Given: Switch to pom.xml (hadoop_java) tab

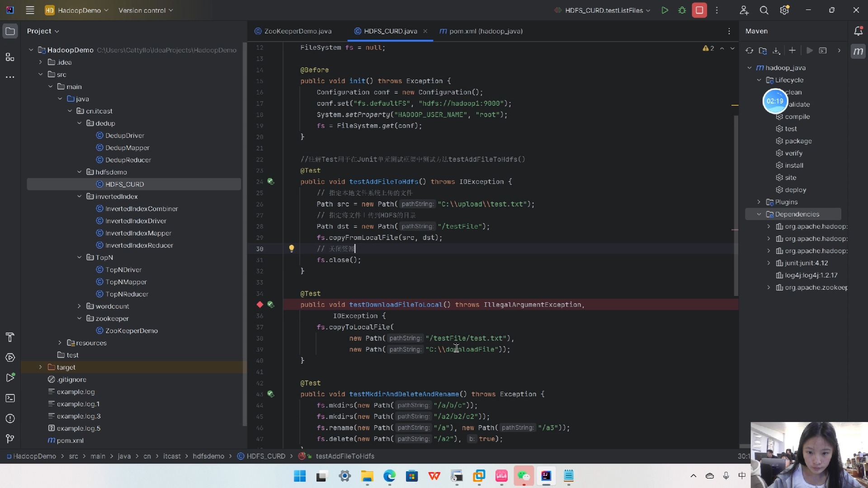Looking at the screenshot, I should [481, 31].
